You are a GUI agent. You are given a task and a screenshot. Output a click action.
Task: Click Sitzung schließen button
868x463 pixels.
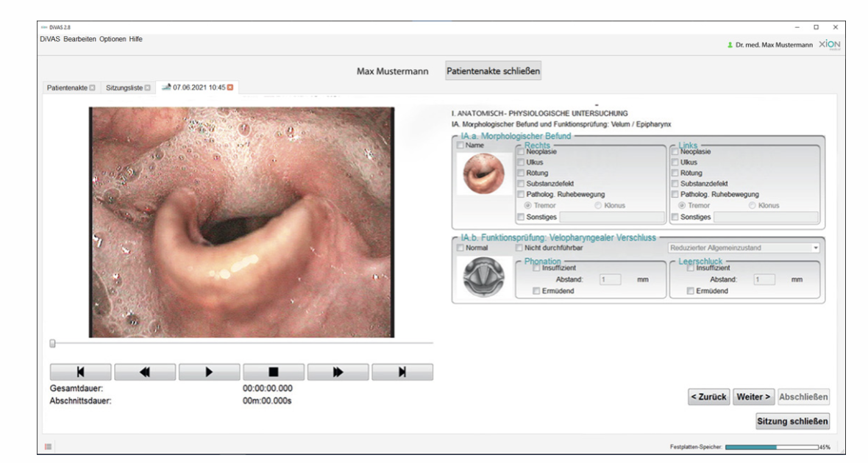pos(793,422)
